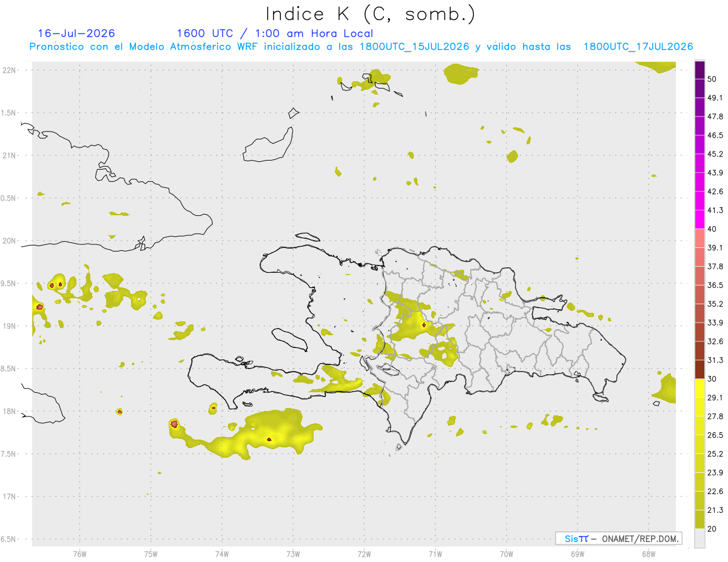Image resolution: width=728 pixels, height=562 pixels.
Task: Click the WRF model forecast description text
Action: coord(362,47)
